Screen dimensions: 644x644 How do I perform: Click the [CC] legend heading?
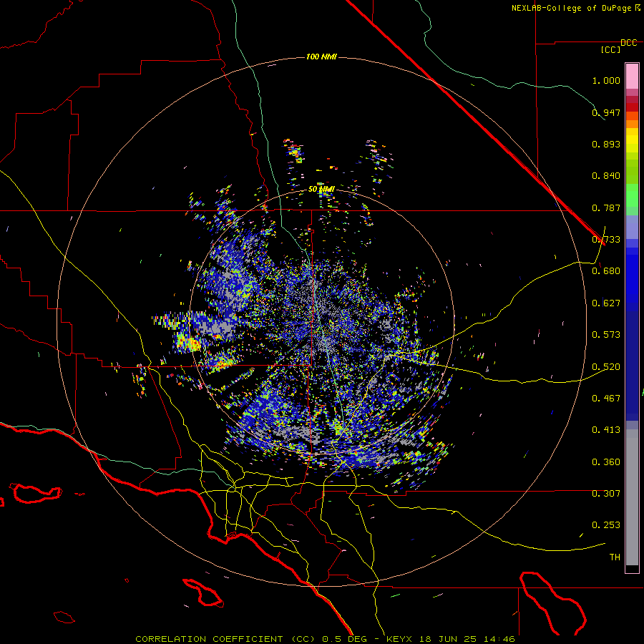coord(610,50)
